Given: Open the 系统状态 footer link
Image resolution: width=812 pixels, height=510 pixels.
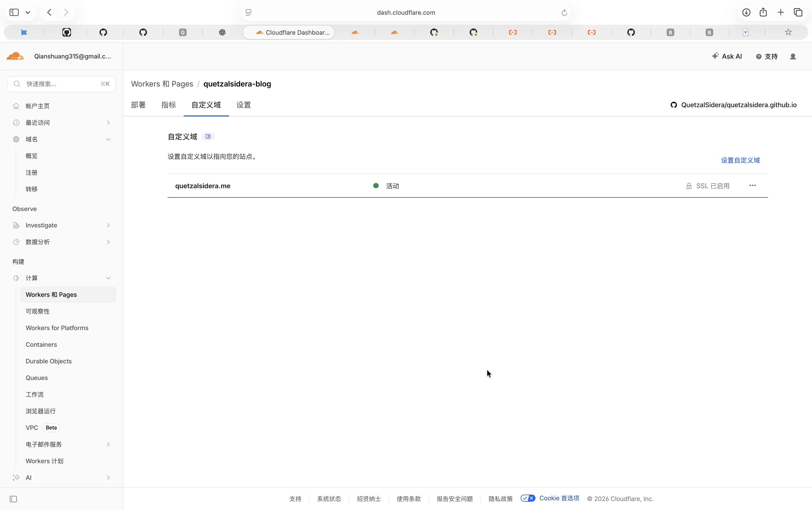Looking at the screenshot, I should coord(329,499).
